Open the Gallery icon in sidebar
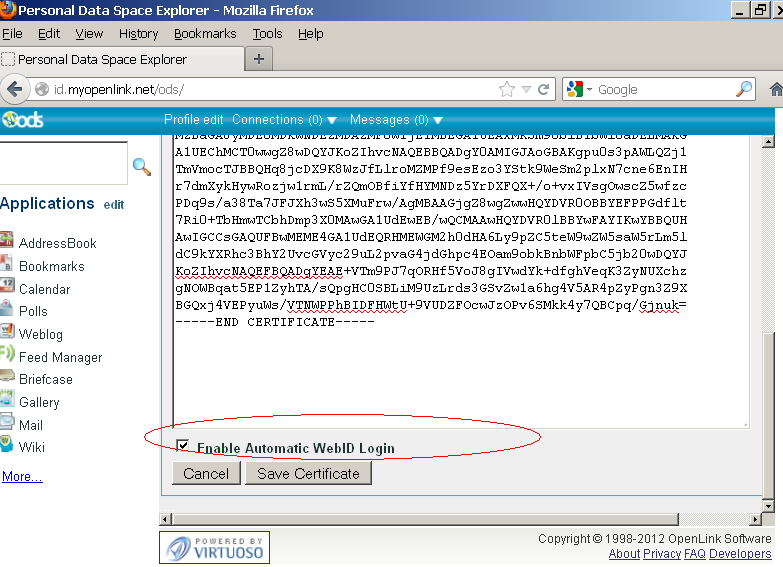The height and width of the screenshot is (567, 783). [6, 402]
